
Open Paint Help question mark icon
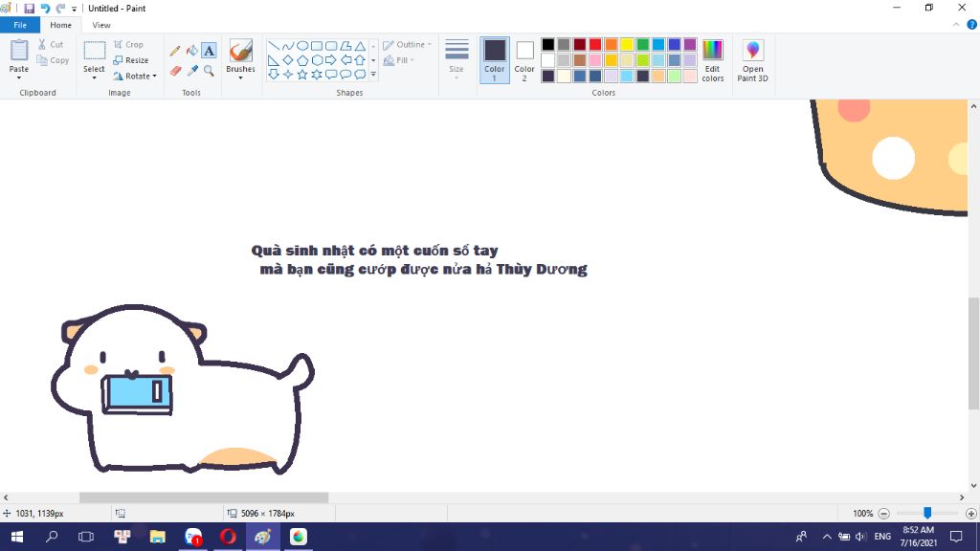(972, 25)
